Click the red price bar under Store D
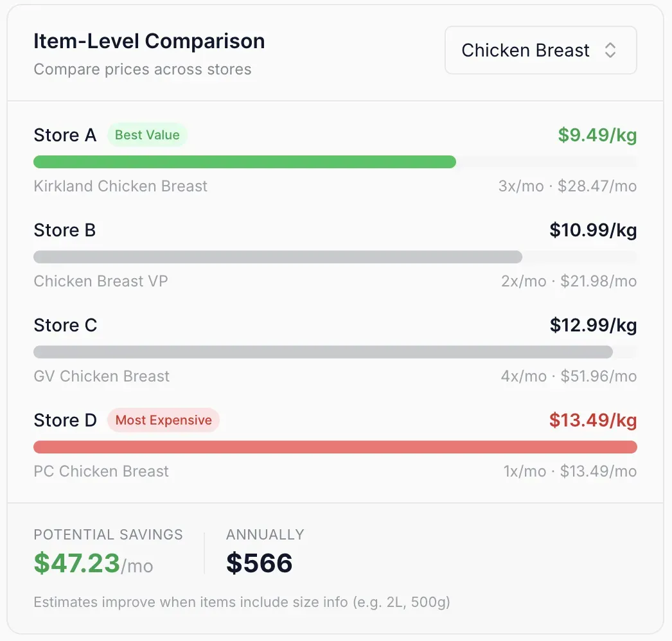The width and height of the screenshot is (672, 641). coord(335,447)
